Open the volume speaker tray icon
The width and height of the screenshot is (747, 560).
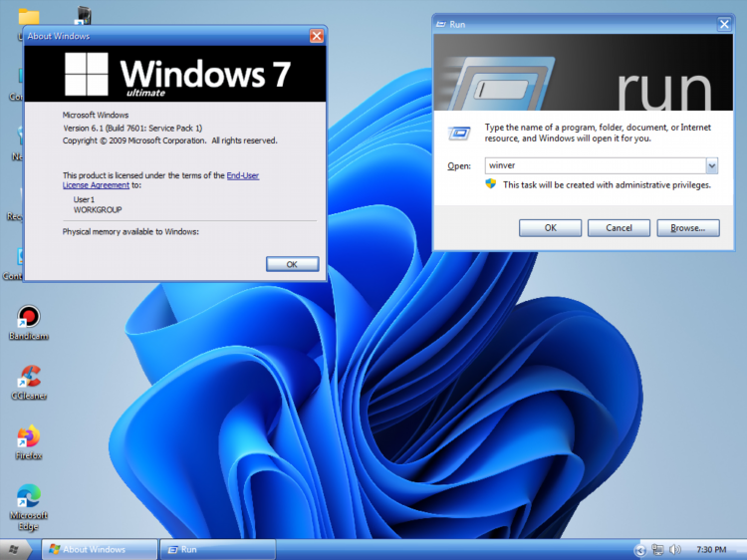(x=674, y=550)
